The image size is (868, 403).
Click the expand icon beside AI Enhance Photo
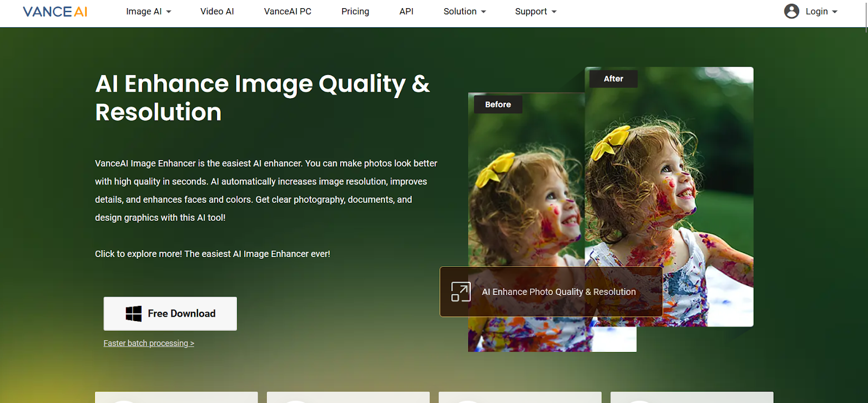tap(461, 292)
